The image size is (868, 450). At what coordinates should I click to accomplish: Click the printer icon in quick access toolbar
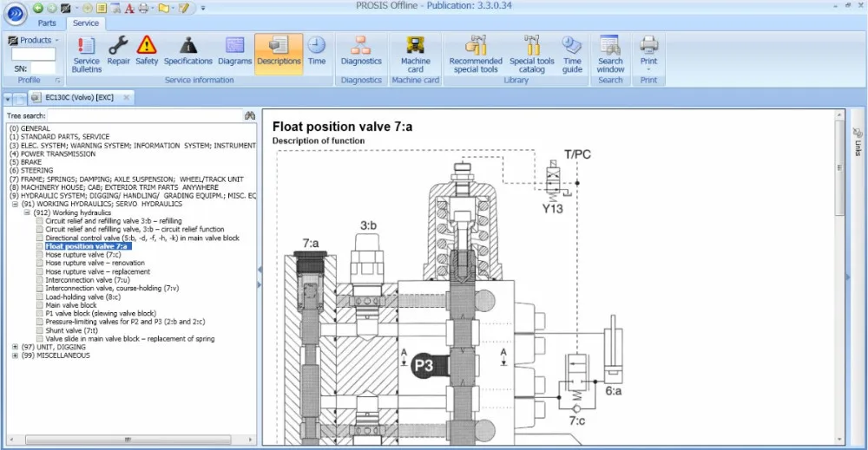coord(143,8)
